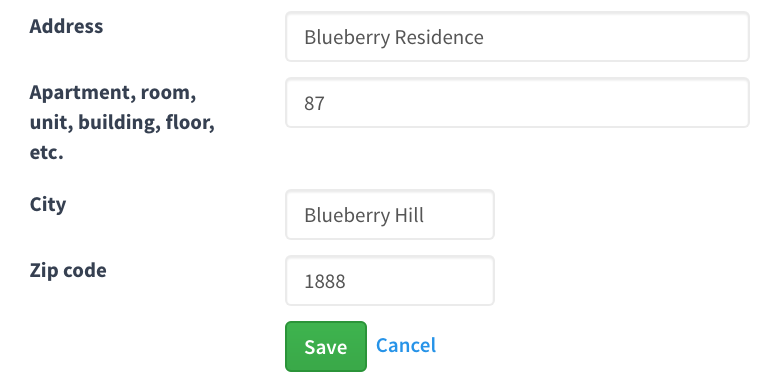The height and width of the screenshot is (384, 782).
Task: Click into the City input field
Action: point(390,215)
